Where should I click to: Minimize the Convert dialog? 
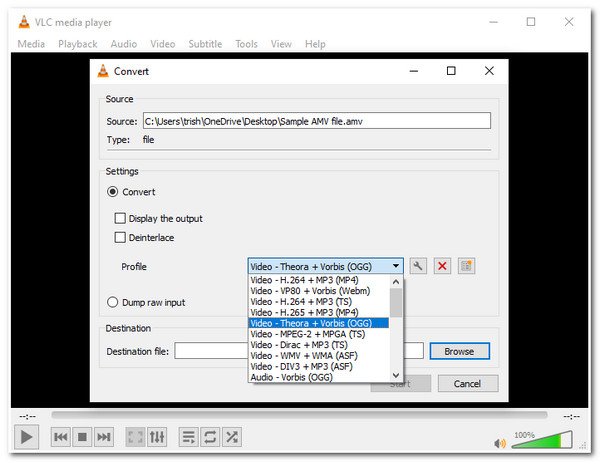[414, 71]
